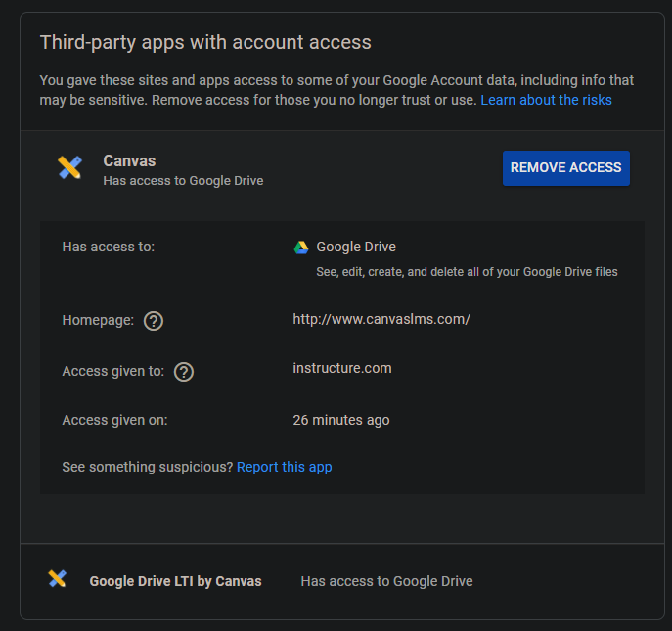
Task: Click the http://www.canvaslms.com/ homepage URL
Action: pyautogui.click(x=381, y=319)
